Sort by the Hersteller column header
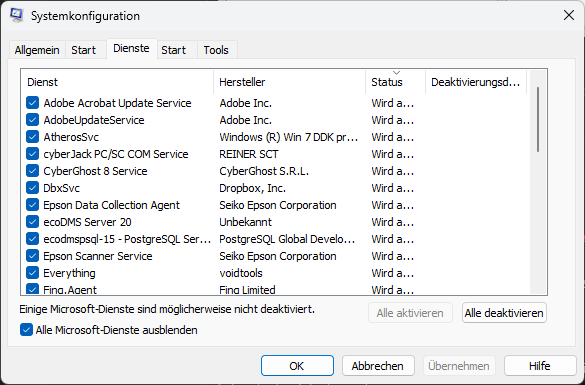 pyautogui.click(x=290, y=82)
